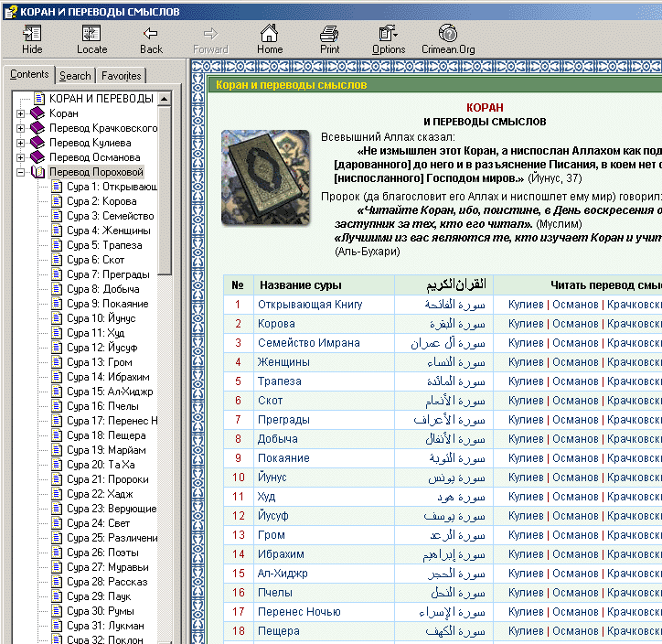Screen dimensions: 662x644
Task: Expand the Перевод Крачковского node
Action: [21, 128]
